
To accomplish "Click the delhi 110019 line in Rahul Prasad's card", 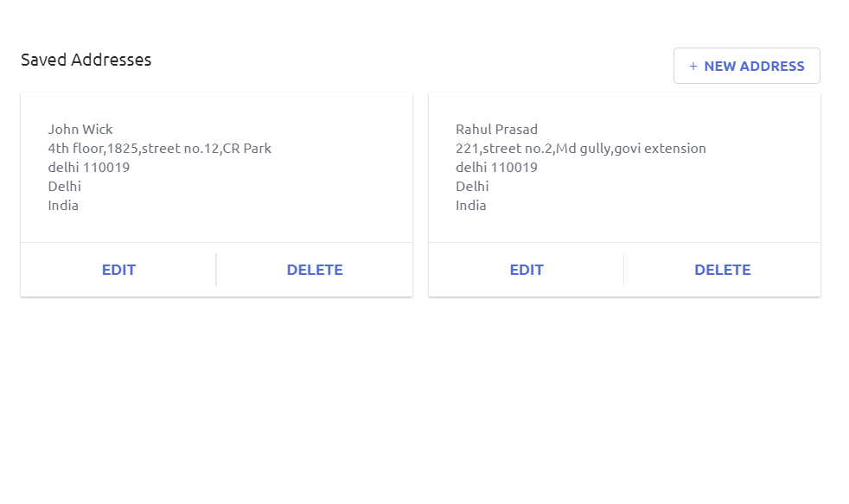I will (x=496, y=168).
